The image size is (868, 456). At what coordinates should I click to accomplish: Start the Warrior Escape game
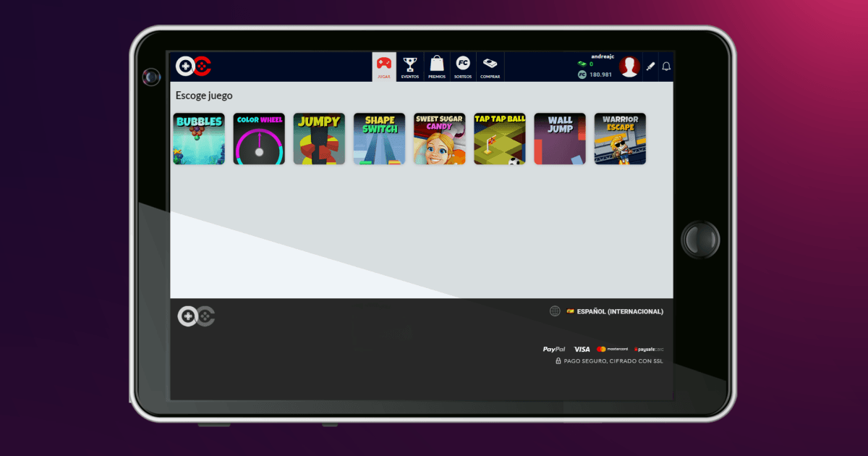coord(620,138)
